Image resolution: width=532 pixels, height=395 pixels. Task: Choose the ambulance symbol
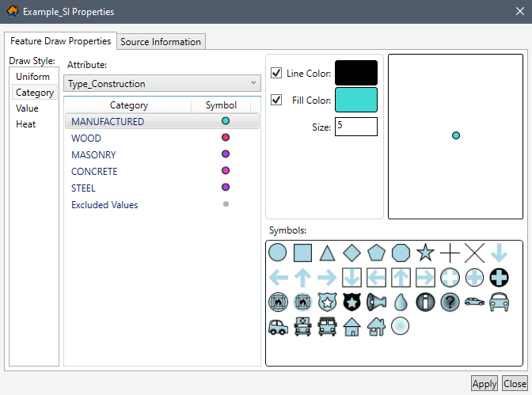(302, 326)
